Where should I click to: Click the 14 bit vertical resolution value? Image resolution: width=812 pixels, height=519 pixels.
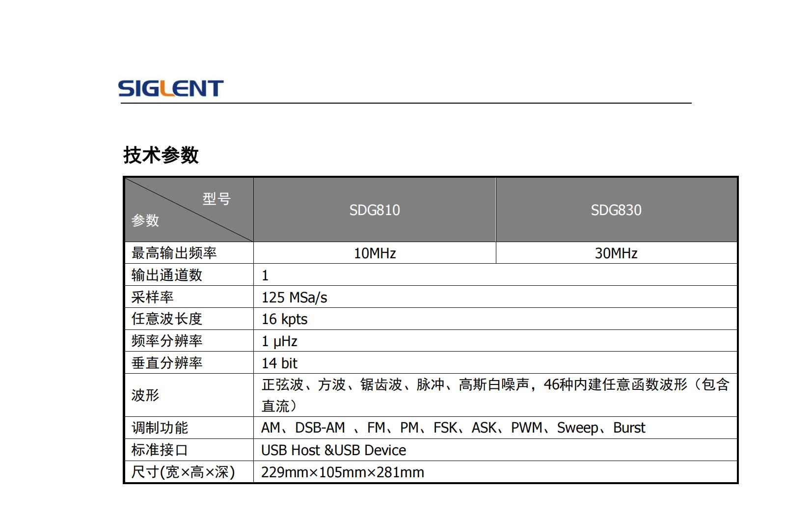coord(279,363)
